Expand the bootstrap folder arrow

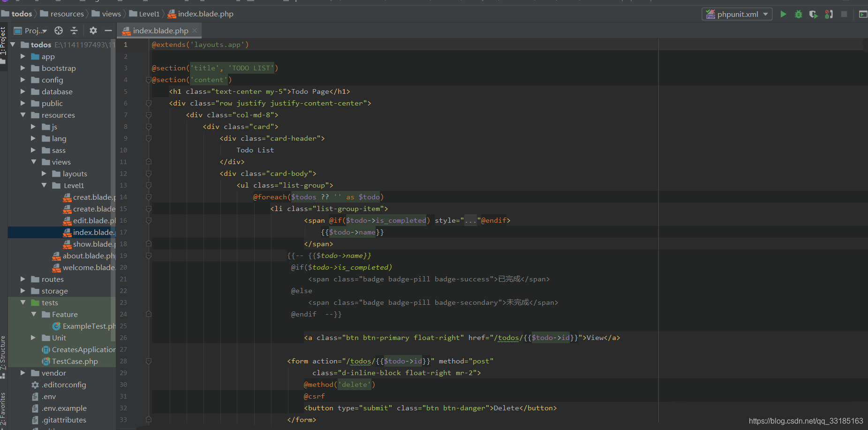[23, 68]
